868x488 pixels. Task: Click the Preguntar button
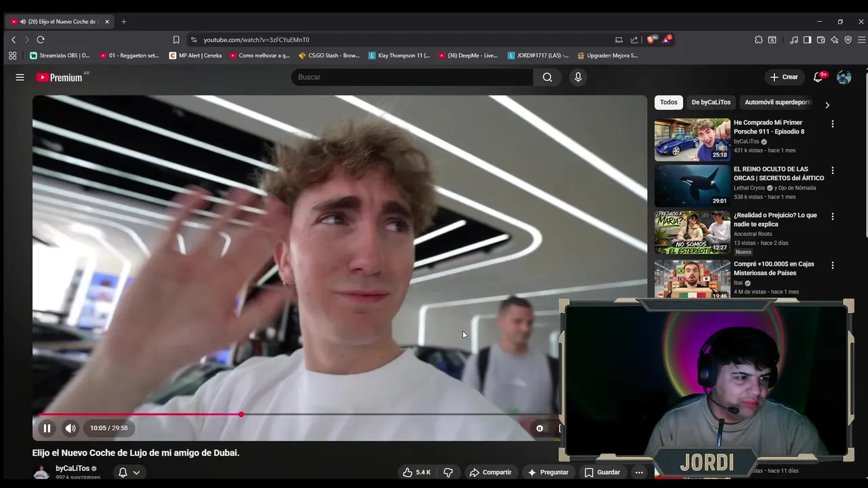tap(548, 472)
